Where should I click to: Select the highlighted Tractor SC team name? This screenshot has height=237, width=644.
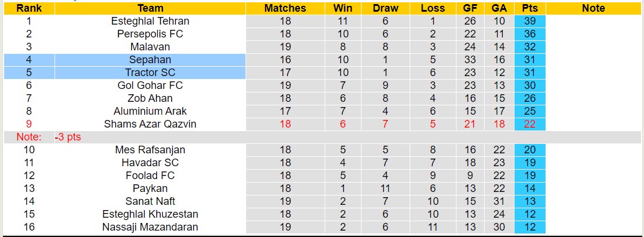pyautogui.click(x=150, y=73)
